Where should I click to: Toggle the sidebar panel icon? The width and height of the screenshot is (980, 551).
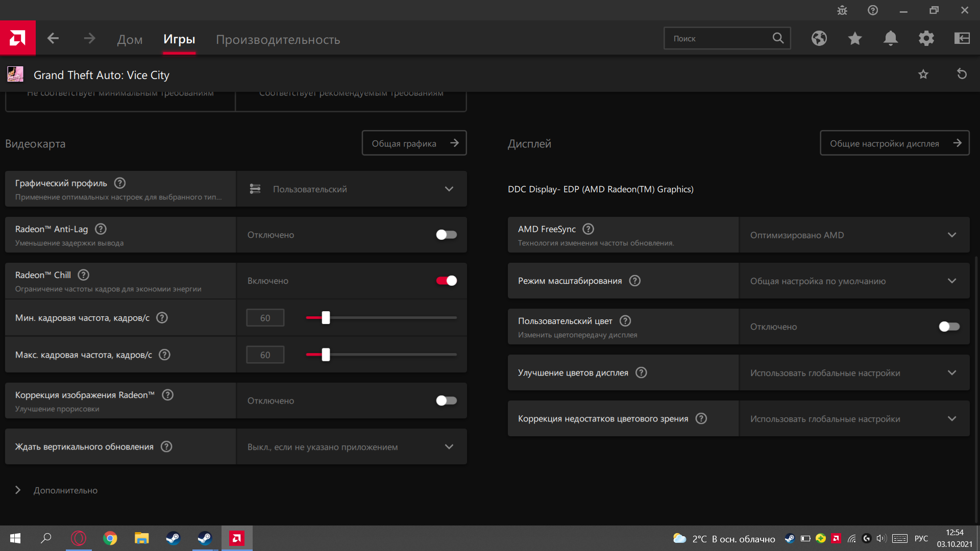point(962,38)
